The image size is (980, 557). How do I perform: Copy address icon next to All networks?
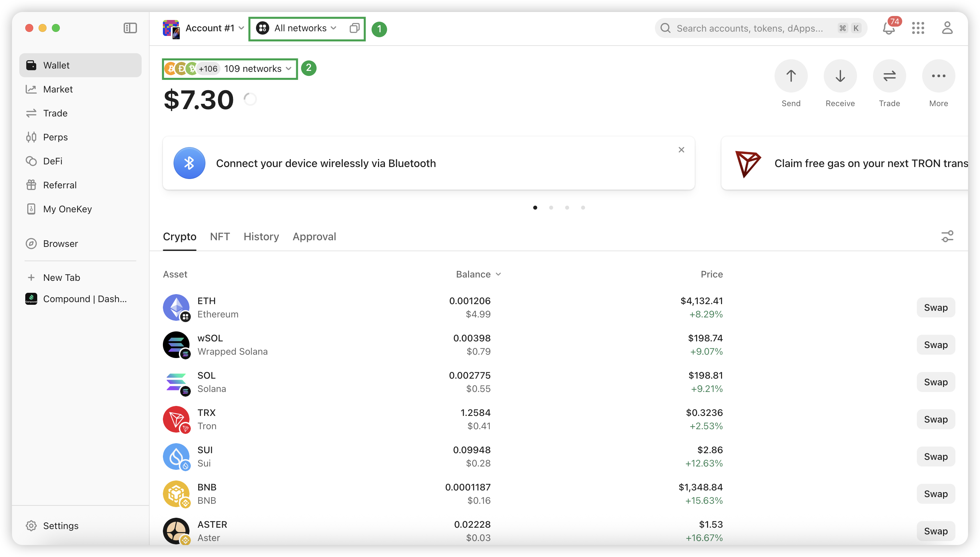354,28
